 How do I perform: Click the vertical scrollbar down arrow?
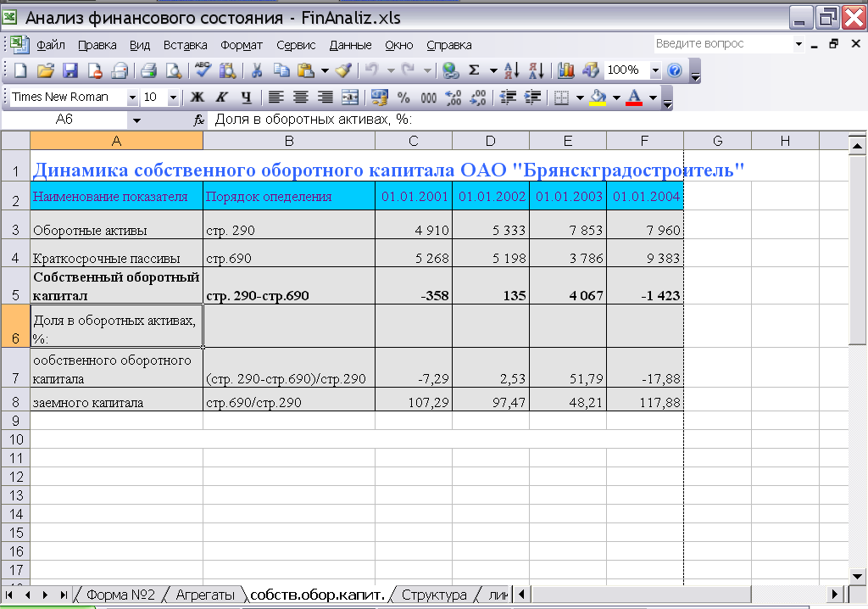click(857, 576)
